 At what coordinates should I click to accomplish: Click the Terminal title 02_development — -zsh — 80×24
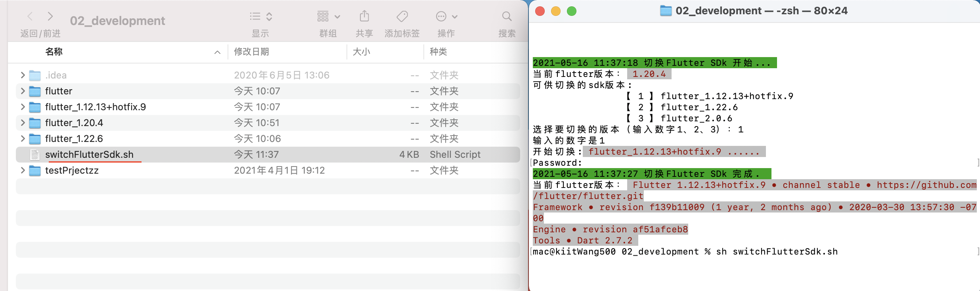[761, 11]
